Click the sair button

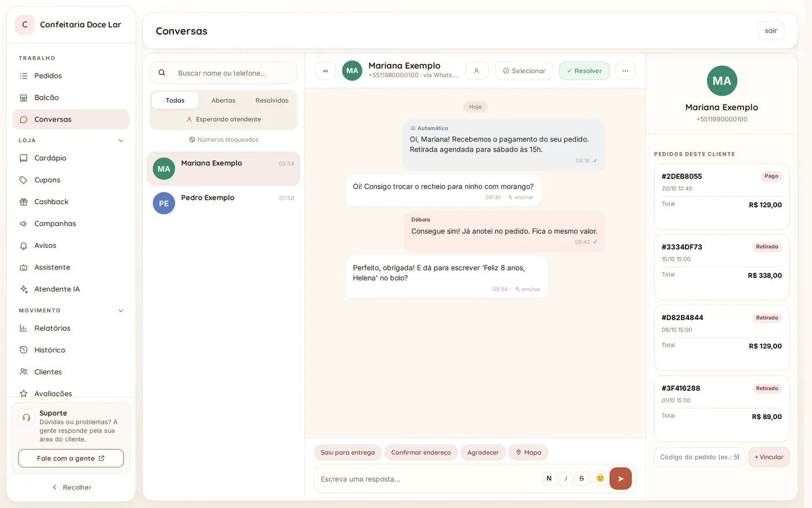point(771,31)
